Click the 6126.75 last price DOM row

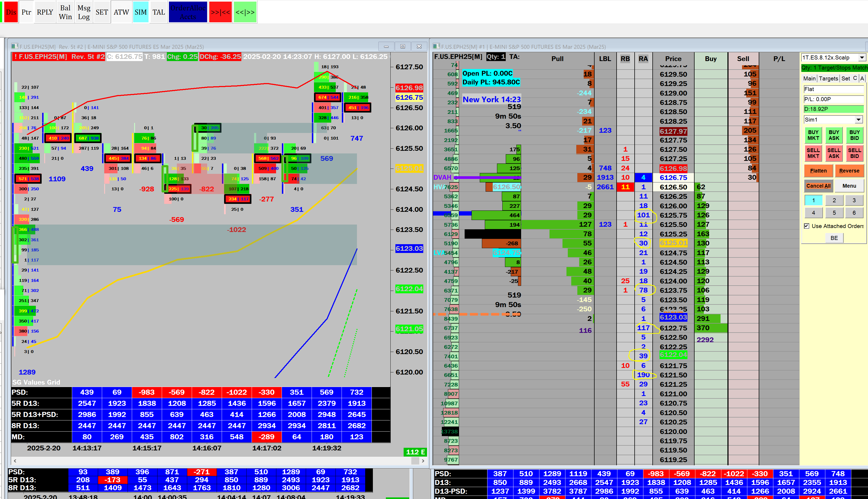tap(673, 178)
